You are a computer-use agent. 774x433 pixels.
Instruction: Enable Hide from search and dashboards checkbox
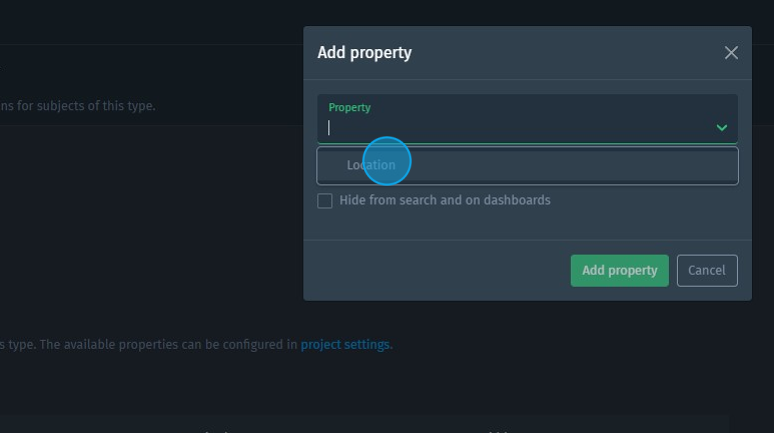(325, 201)
